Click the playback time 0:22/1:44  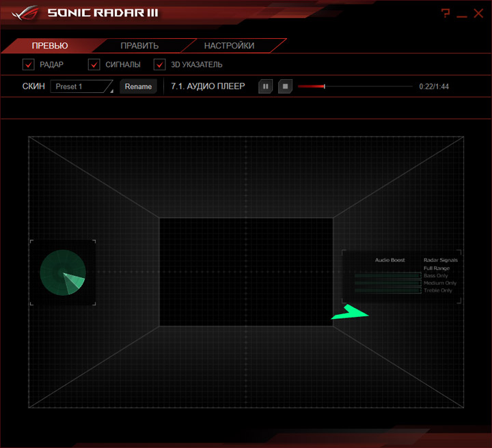[434, 87]
